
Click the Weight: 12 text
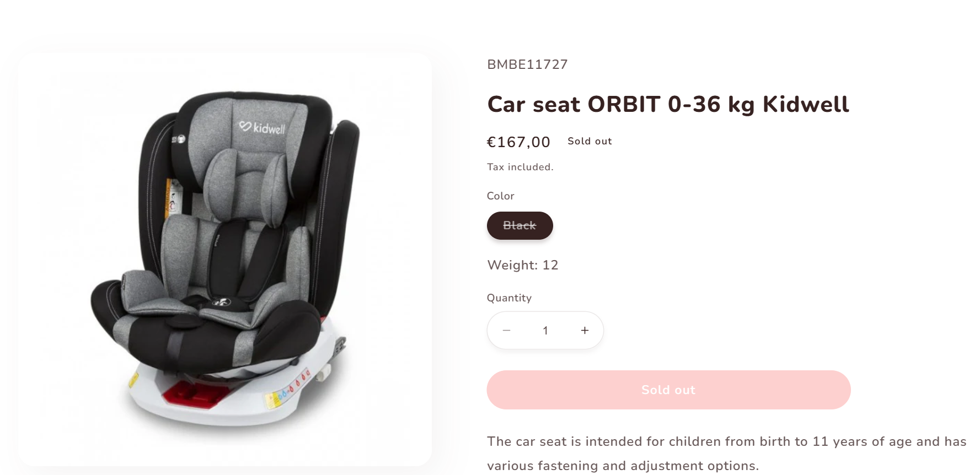click(522, 265)
